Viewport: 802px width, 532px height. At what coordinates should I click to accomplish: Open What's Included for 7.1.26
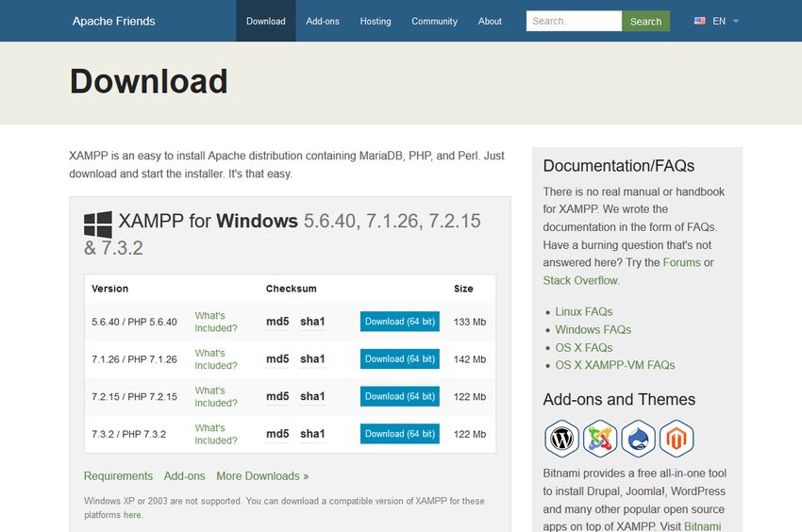click(x=216, y=359)
